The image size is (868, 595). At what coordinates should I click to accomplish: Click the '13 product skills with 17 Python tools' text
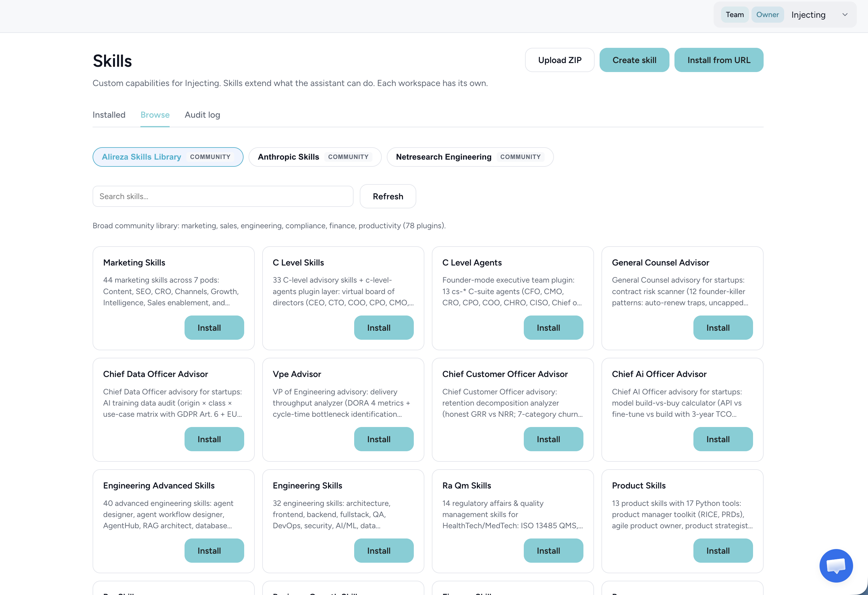pos(682,514)
